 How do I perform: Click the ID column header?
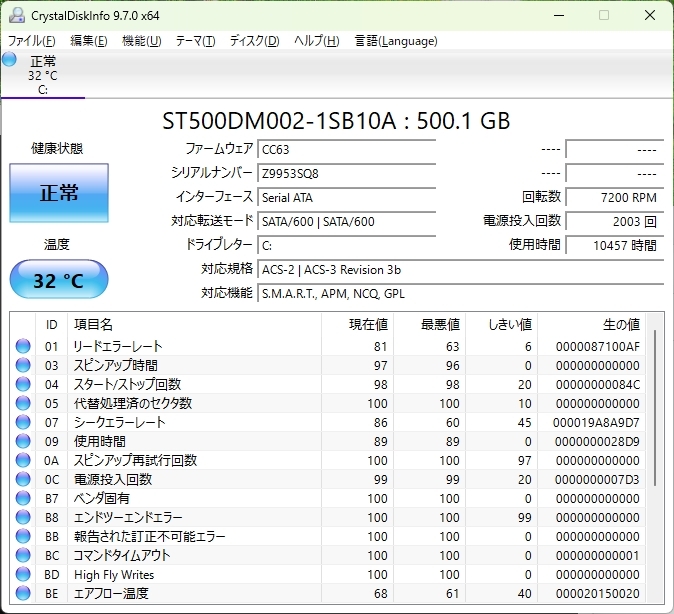51,324
